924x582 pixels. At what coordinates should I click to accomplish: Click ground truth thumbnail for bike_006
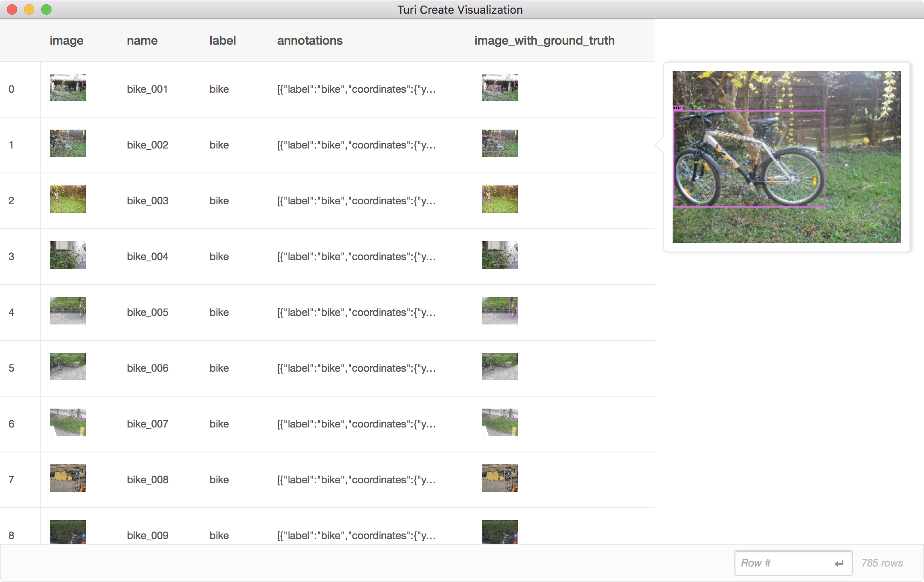pyautogui.click(x=499, y=367)
